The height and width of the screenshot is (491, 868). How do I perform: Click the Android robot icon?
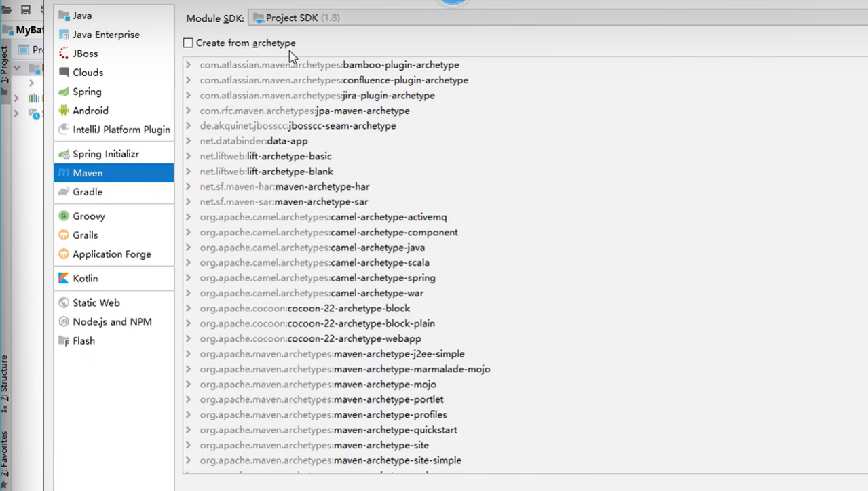64,111
